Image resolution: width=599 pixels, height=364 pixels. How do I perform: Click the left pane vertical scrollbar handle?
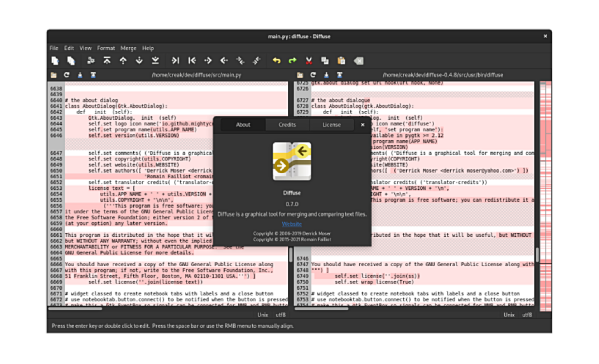coord(291,254)
